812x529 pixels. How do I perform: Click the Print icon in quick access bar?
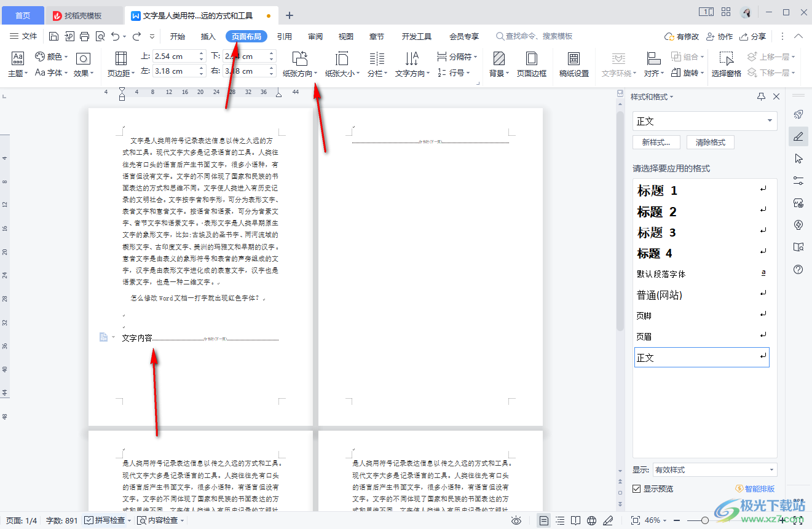85,36
